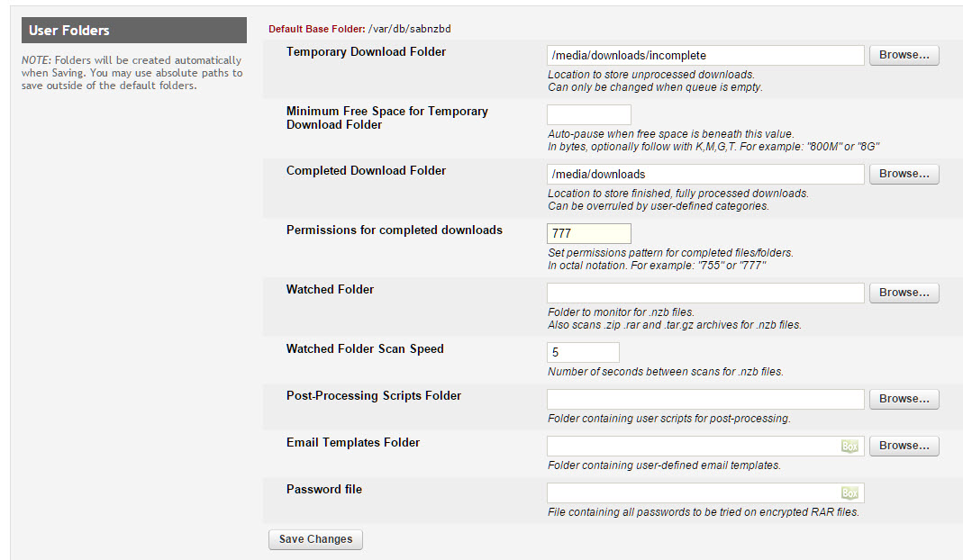Click the Box icon in Email Templates field
963x560 pixels.
pos(849,447)
